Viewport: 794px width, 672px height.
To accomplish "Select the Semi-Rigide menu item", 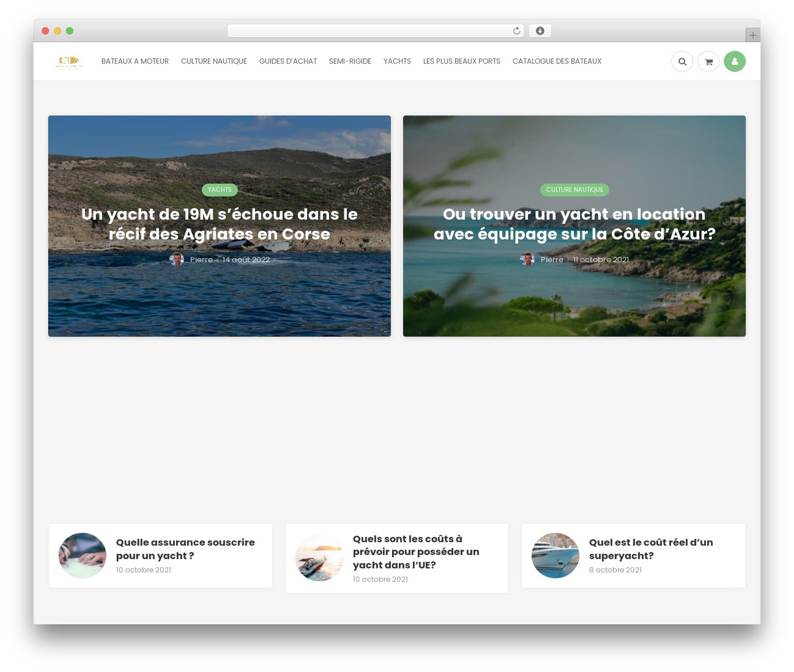I will pyautogui.click(x=350, y=61).
